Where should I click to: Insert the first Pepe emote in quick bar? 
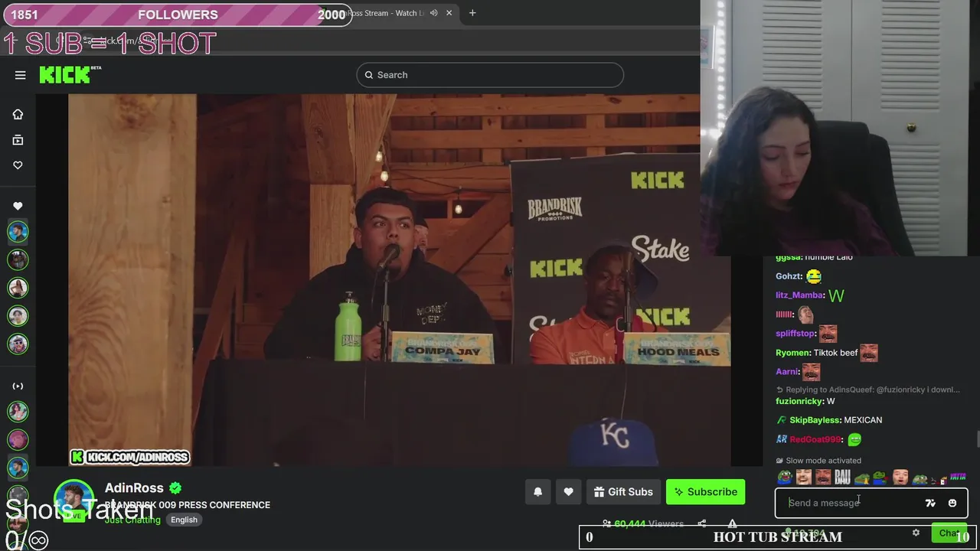click(785, 478)
